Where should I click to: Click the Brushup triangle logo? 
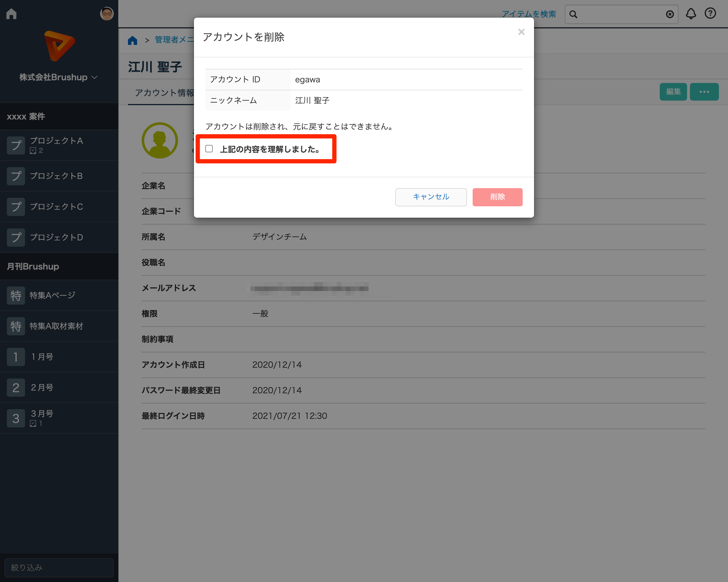(x=59, y=46)
